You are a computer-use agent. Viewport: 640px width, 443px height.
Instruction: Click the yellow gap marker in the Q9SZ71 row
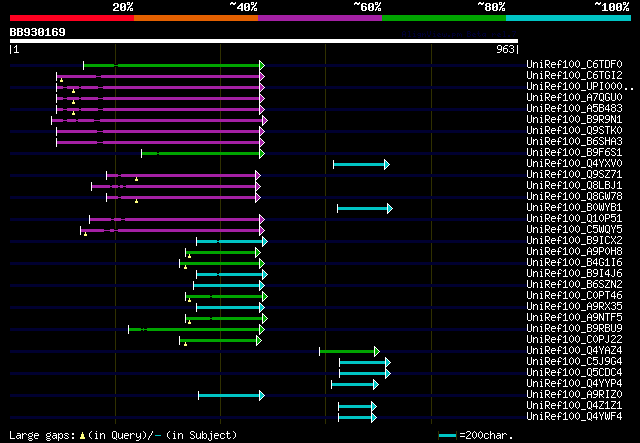point(136,179)
